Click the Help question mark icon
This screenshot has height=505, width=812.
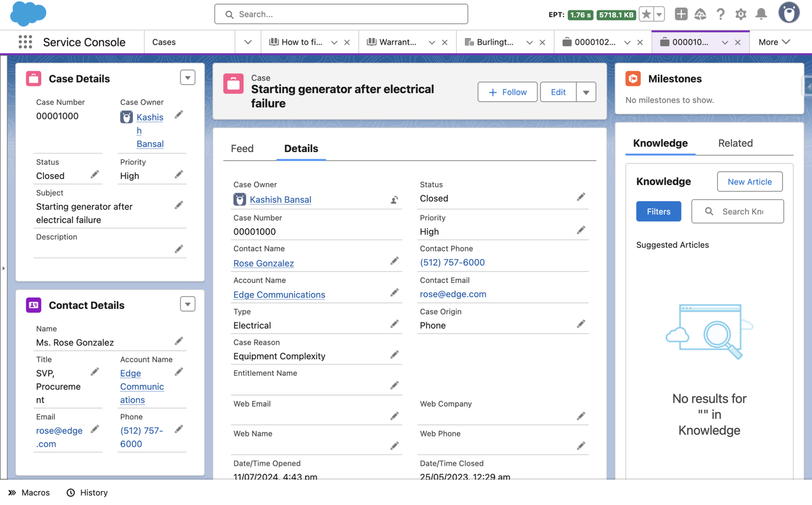point(721,14)
